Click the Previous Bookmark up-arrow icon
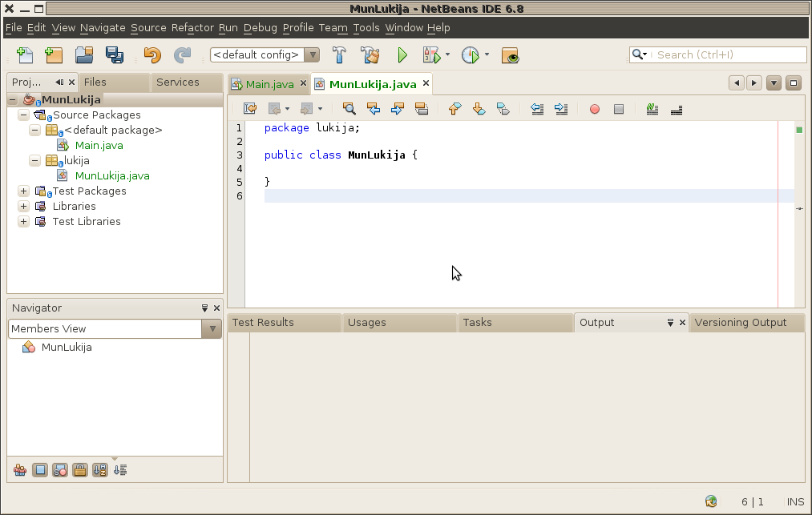812x515 pixels. (454, 109)
